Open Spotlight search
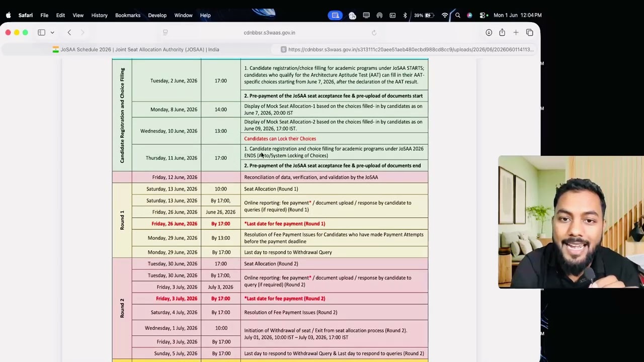 [x=458, y=15]
